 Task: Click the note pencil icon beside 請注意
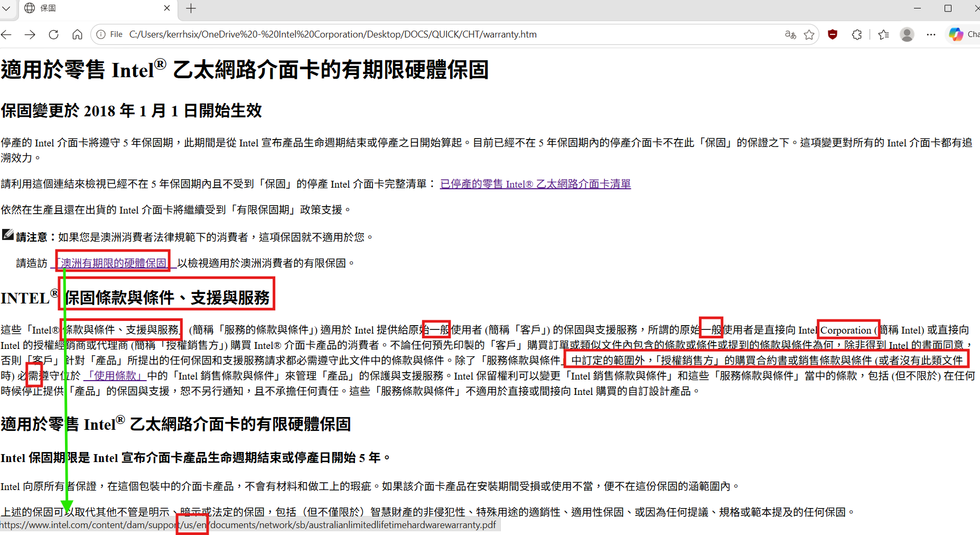pos(8,235)
